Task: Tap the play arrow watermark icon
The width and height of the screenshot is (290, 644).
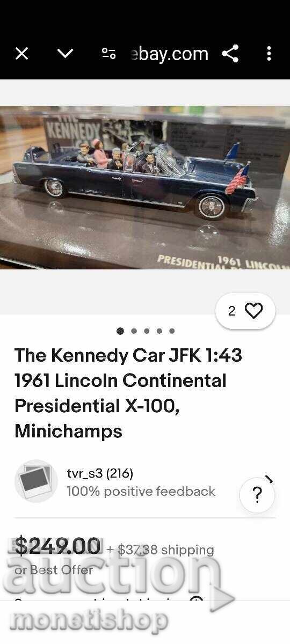Action: pyautogui.click(x=221, y=599)
